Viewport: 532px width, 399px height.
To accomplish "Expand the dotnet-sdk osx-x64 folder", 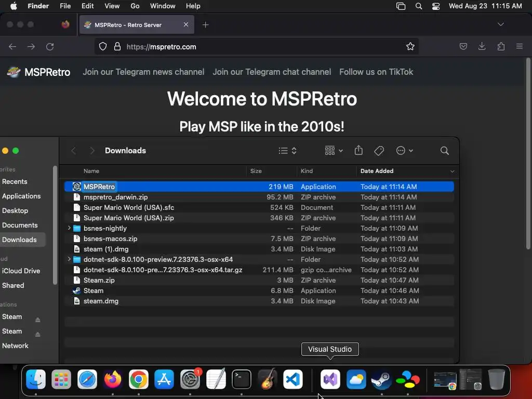I will coord(69,259).
